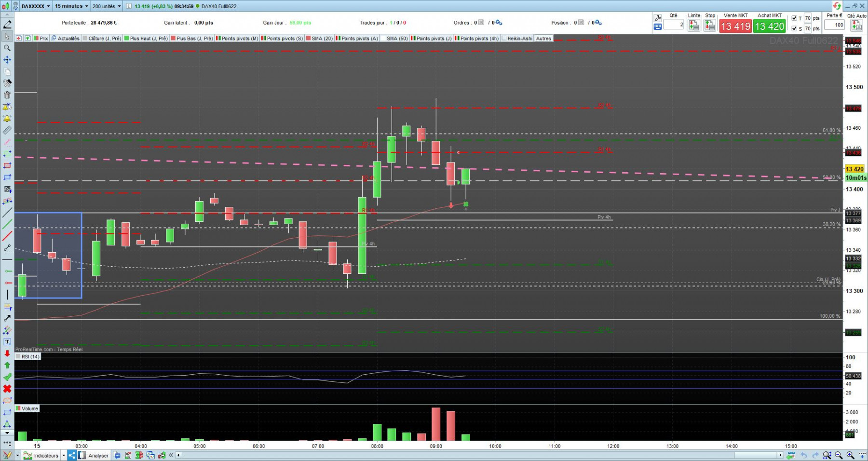Toggle the S stop checkbox
Screen dimensions: 868x461
(x=794, y=28)
